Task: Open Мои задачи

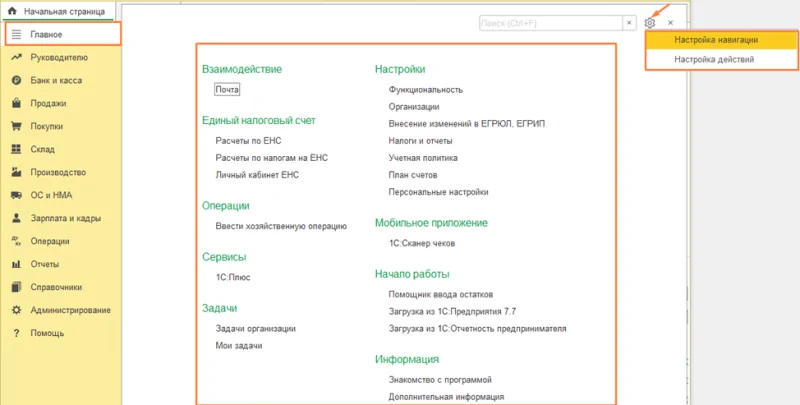Action: (x=239, y=346)
